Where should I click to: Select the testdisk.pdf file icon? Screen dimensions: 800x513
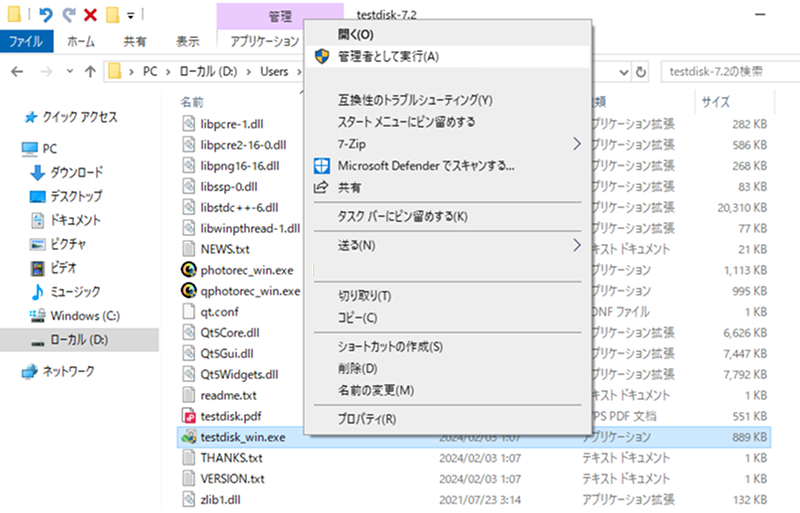point(189,416)
